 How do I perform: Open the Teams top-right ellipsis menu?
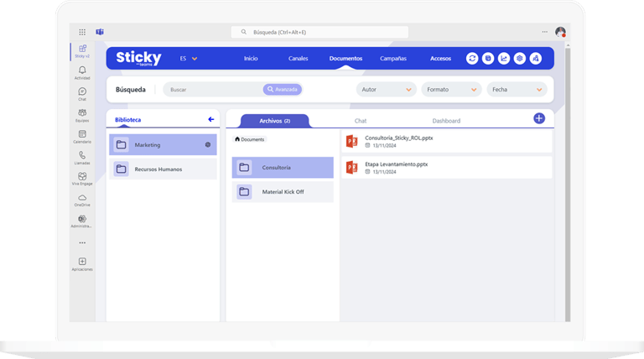544,32
